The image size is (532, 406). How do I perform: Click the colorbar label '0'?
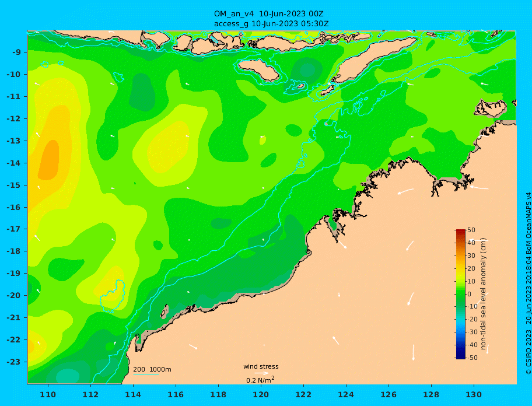coord(469,294)
